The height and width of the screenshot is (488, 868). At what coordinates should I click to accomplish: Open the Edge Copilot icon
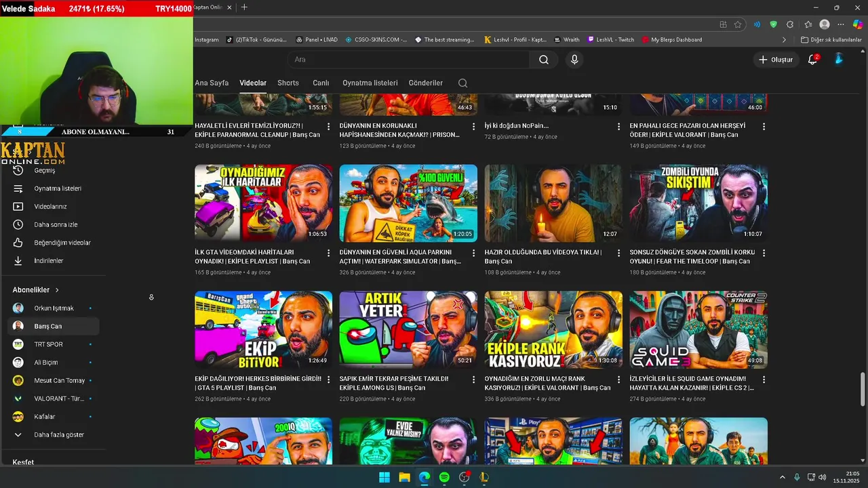pos(858,24)
